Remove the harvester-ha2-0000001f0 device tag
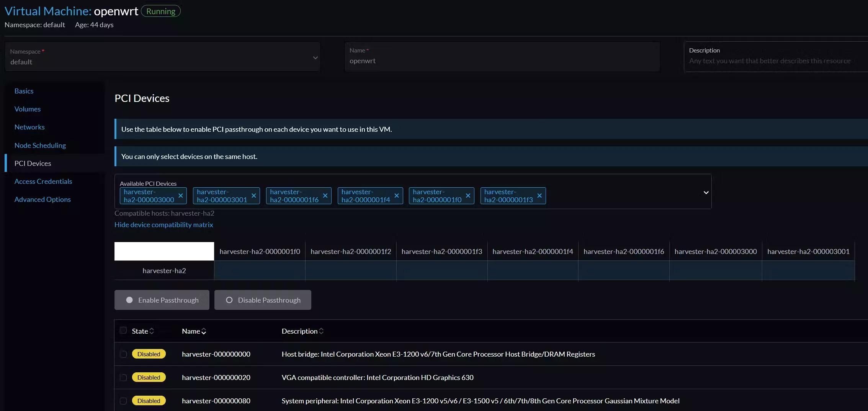Image resolution: width=868 pixels, height=411 pixels. point(468,196)
